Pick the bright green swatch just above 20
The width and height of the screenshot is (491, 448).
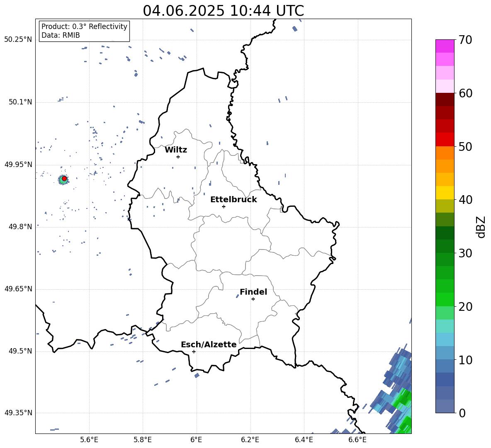click(445, 299)
